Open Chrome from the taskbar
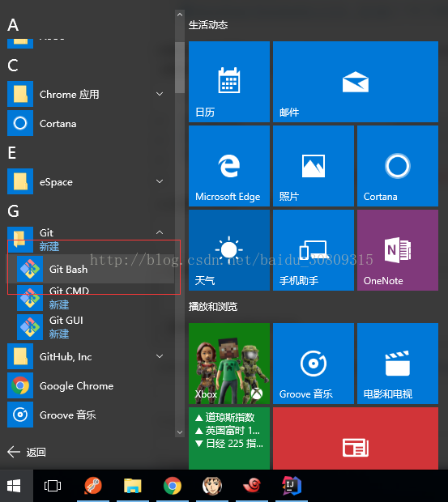Screen dimensions: 448x502 coord(173,486)
